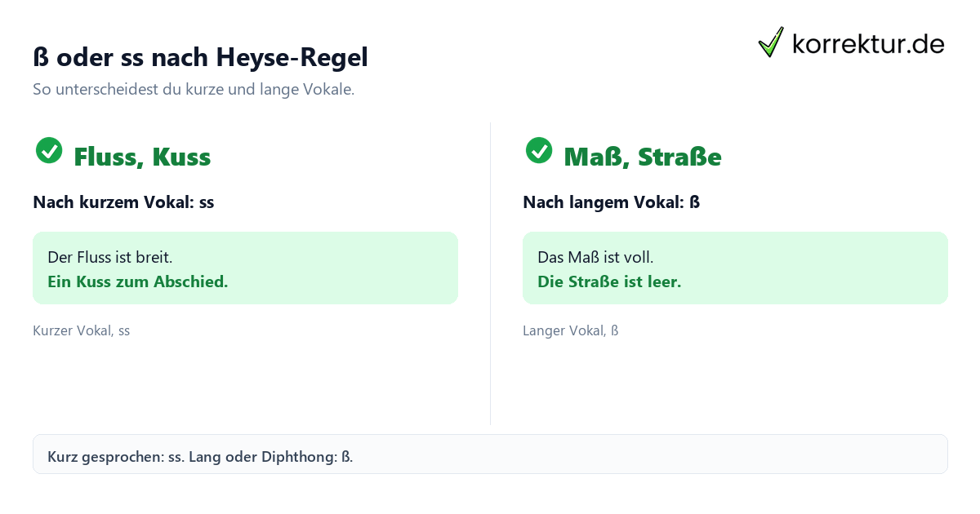The width and height of the screenshot is (980, 514).
Task: Click the sentence 'Das Maß ist voll.'
Action: pos(595,257)
